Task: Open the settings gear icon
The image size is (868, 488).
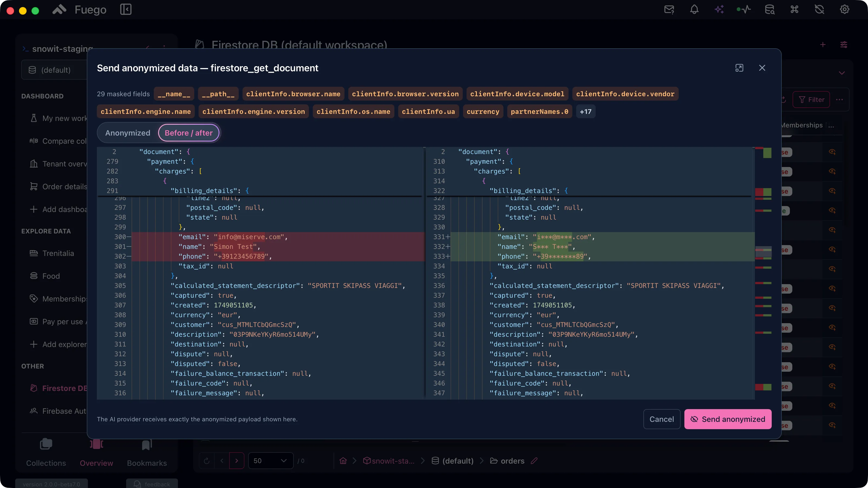Action: [x=844, y=9]
